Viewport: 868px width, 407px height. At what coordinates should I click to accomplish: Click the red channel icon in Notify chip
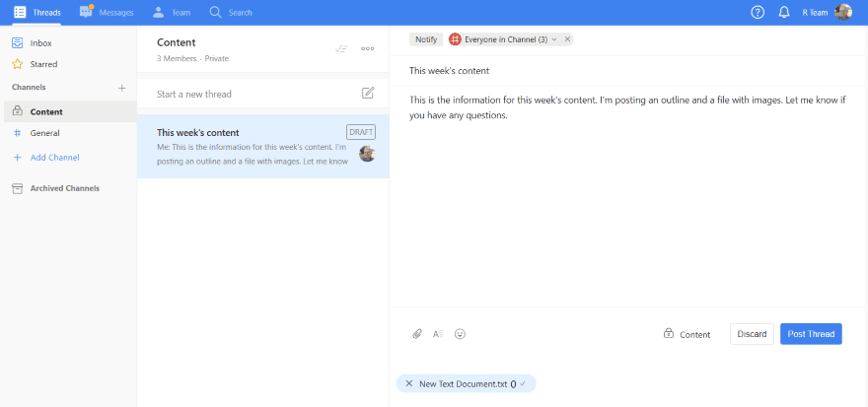point(455,39)
